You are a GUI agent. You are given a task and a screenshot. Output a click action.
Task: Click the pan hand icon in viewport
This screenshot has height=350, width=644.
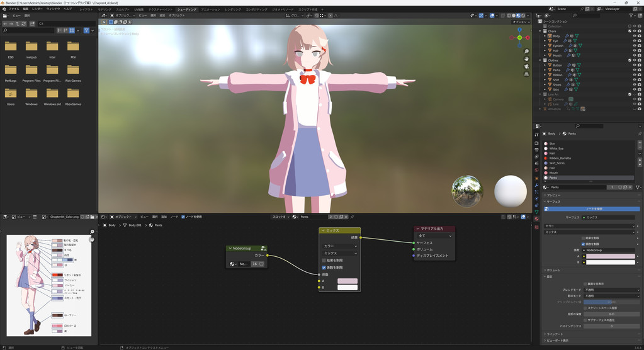526,59
